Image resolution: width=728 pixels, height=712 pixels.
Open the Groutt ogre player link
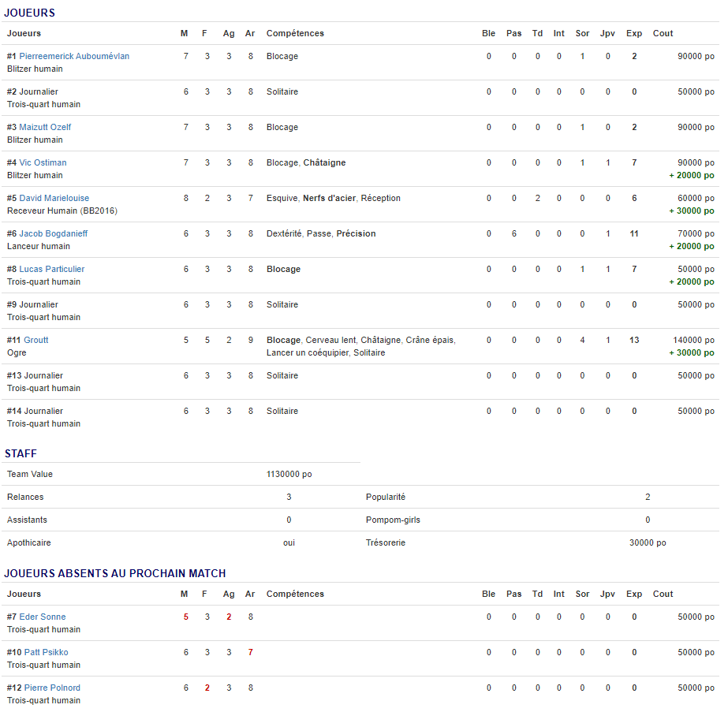click(35, 341)
